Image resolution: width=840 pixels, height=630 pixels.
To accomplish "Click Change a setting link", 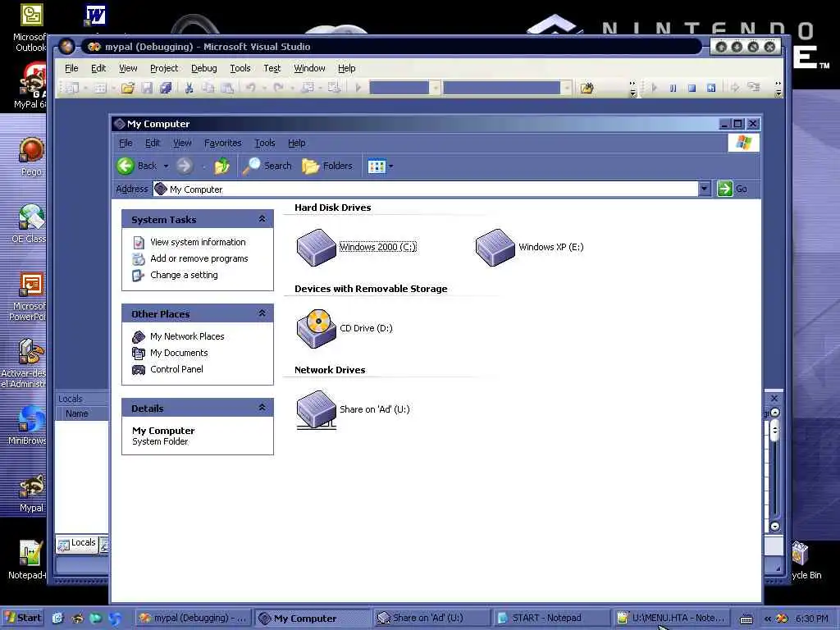I will [184, 276].
